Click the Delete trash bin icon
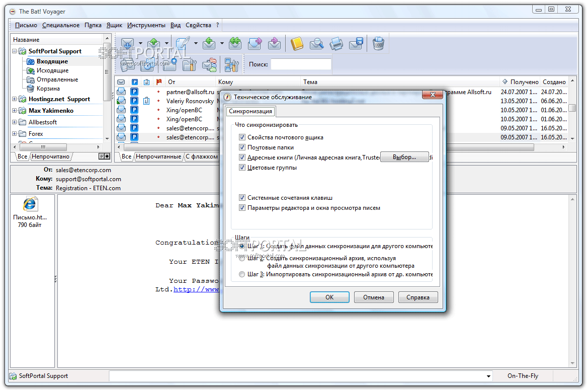588x390 pixels. (379, 44)
